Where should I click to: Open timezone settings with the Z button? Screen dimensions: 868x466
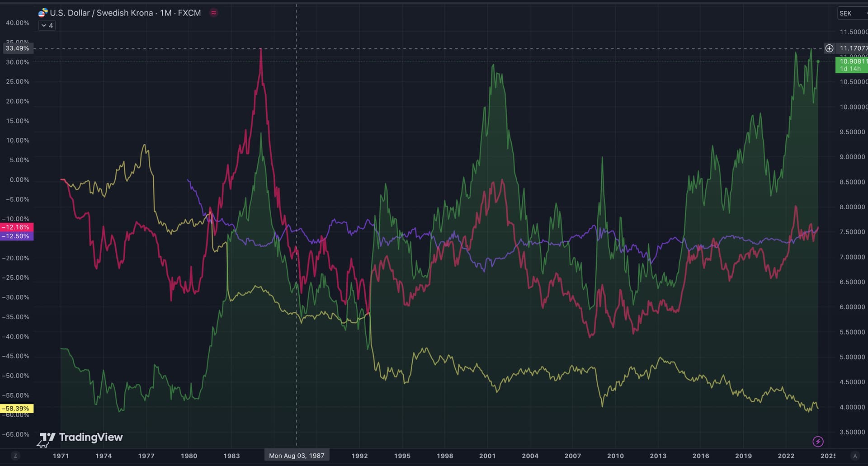pyautogui.click(x=15, y=456)
